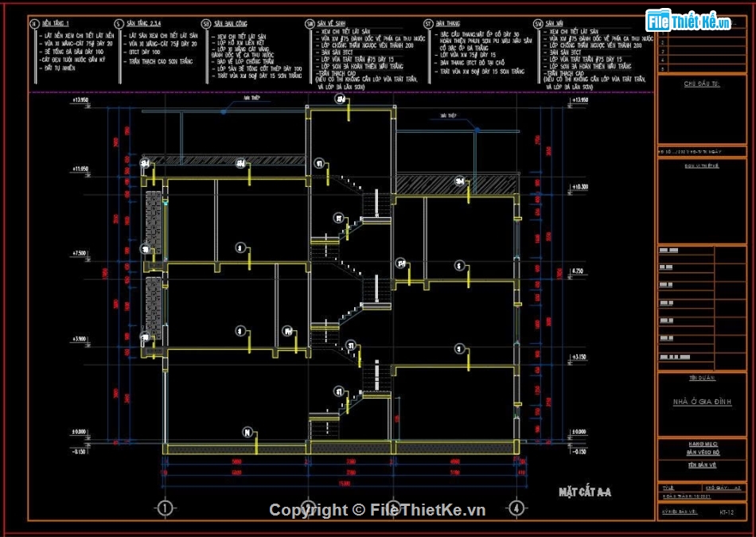Screen dimensions: 756x537
Task: Click the MẶT CẮT A-A drawing title
Action: (585, 492)
